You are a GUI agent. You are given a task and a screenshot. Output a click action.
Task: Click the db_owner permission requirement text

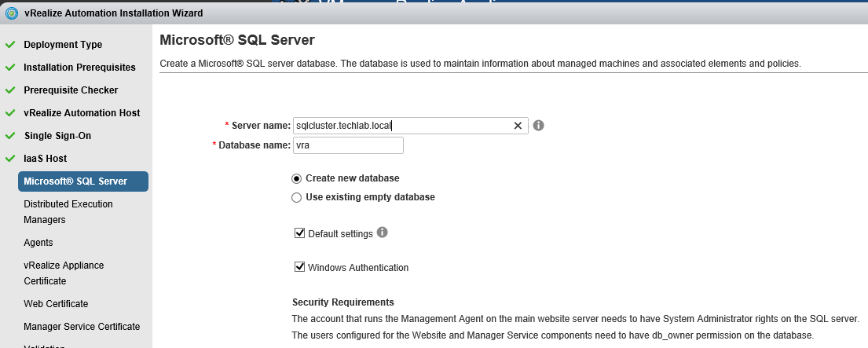coord(553,335)
